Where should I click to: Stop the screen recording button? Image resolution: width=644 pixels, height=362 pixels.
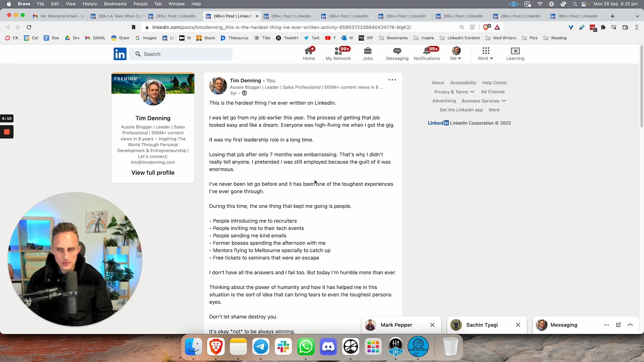tap(7, 132)
